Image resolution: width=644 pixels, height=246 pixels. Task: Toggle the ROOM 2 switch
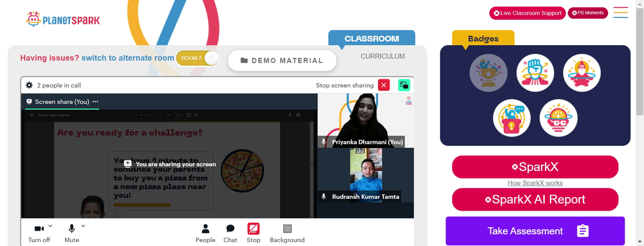coord(198,59)
